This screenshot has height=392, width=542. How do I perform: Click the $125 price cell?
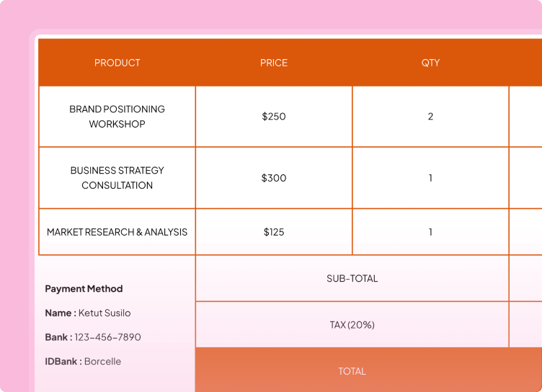274,232
